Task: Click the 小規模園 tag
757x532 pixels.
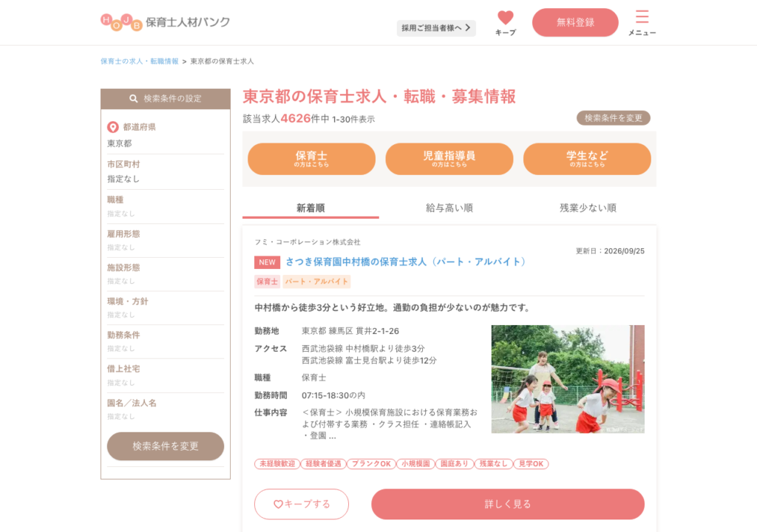Action: click(415, 464)
